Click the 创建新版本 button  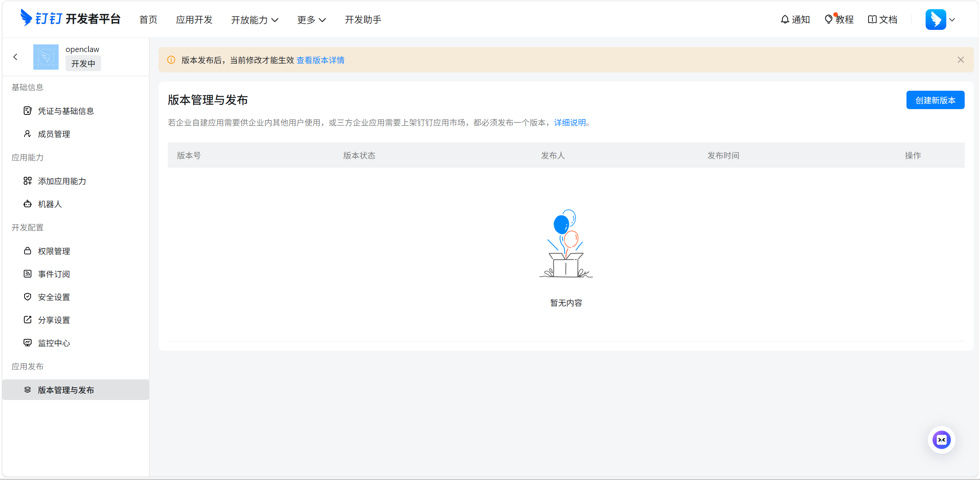click(935, 100)
